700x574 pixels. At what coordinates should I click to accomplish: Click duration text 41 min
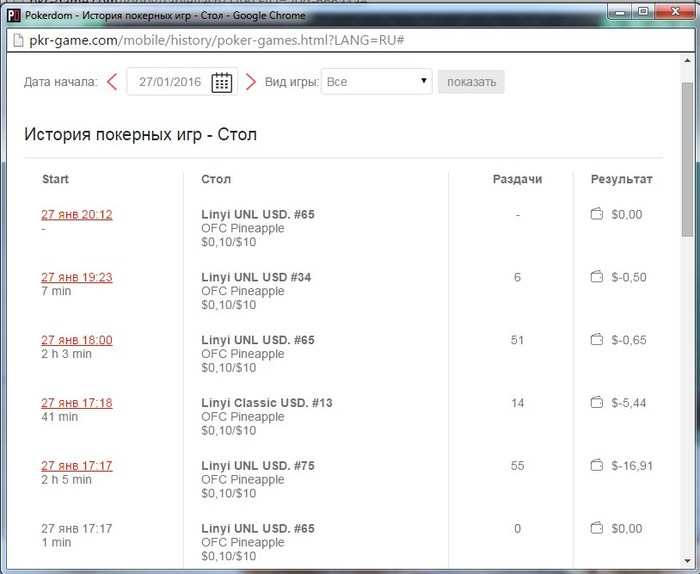pyautogui.click(x=59, y=417)
